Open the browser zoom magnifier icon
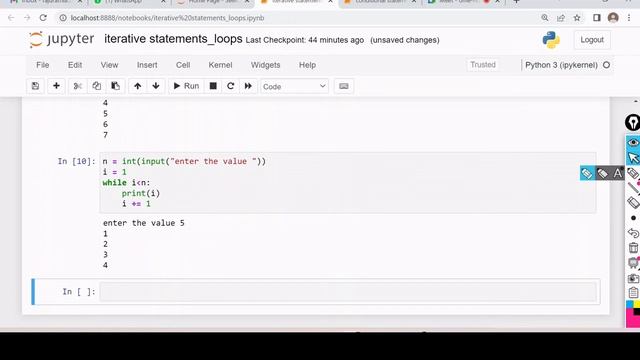The image size is (640, 360). 545,18
